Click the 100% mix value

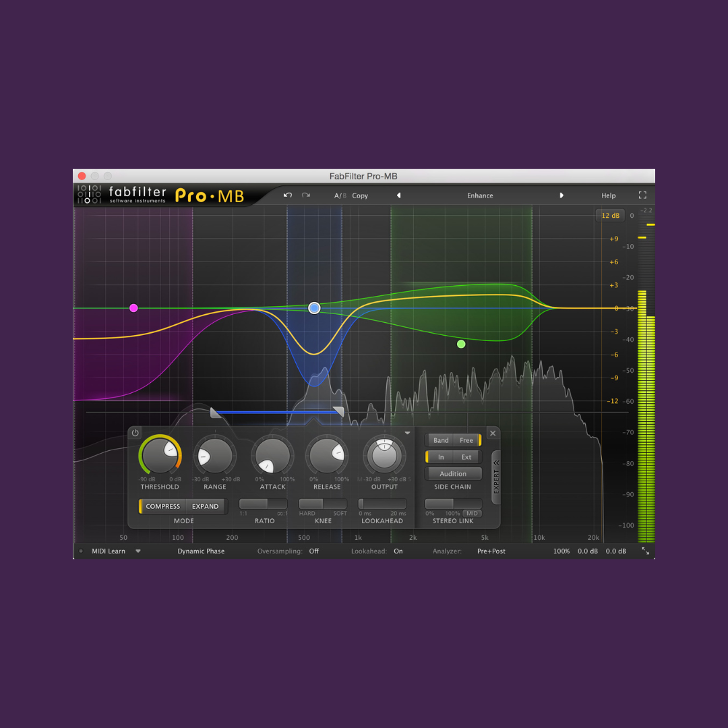click(x=562, y=551)
